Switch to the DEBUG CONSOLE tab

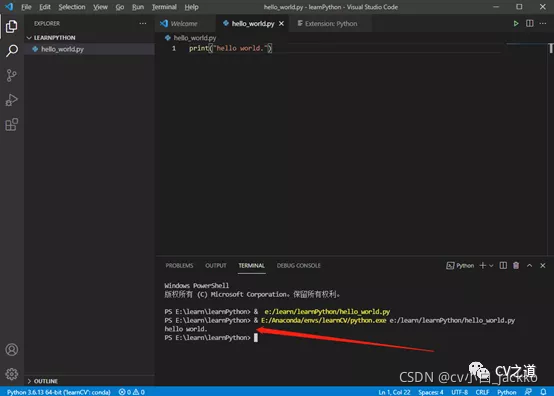click(x=299, y=265)
